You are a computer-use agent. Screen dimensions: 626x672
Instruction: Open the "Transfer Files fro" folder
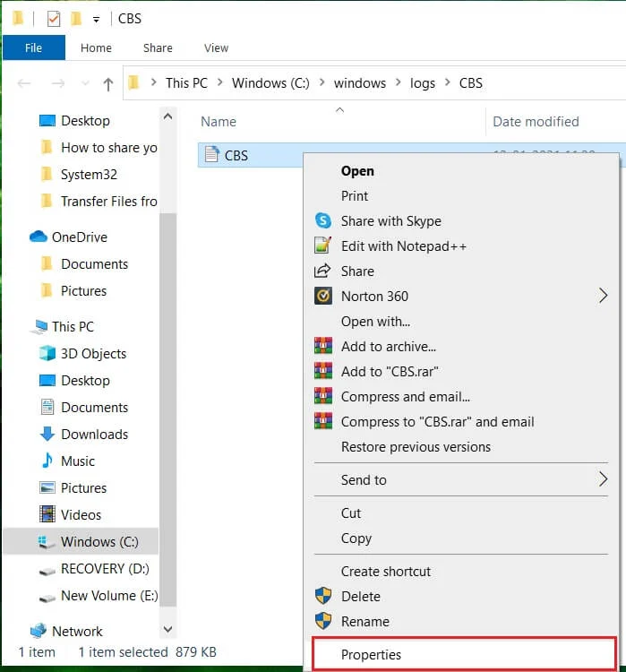tap(109, 201)
